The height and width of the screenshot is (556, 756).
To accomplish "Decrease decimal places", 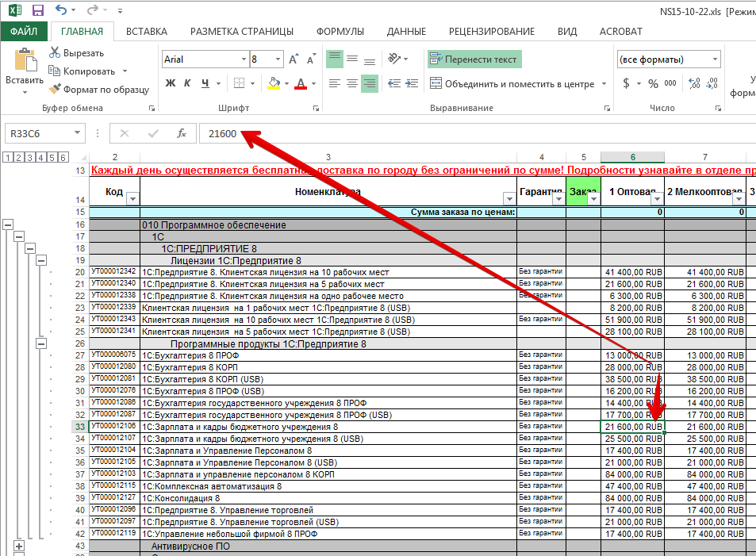I will (712, 83).
